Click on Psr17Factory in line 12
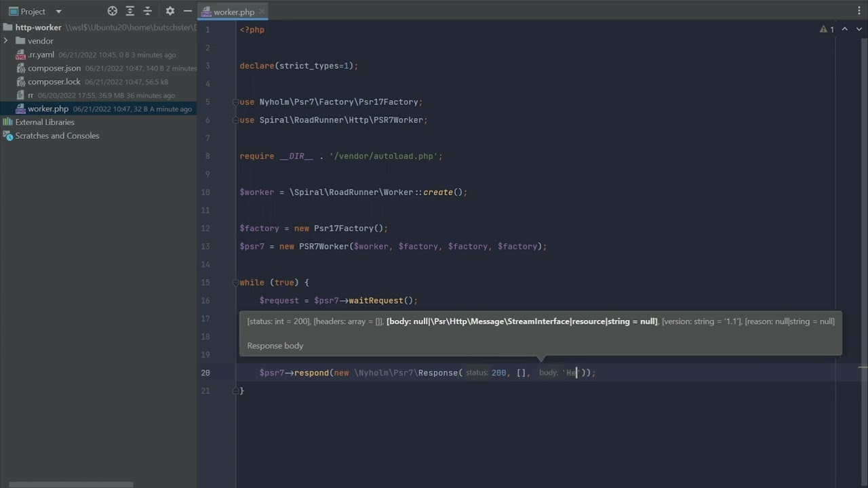Image resolution: width=868 pixels, height=488 pixels. (343, 228)
